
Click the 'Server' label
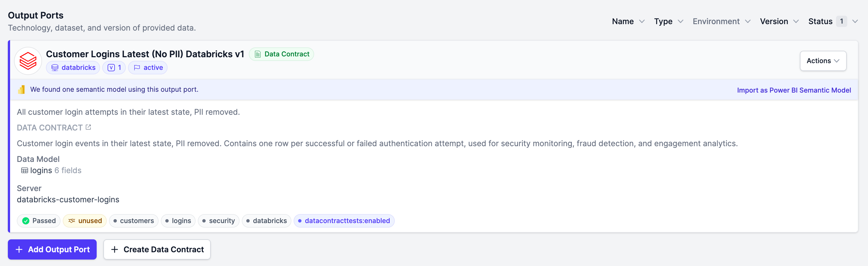pos(29,188)
